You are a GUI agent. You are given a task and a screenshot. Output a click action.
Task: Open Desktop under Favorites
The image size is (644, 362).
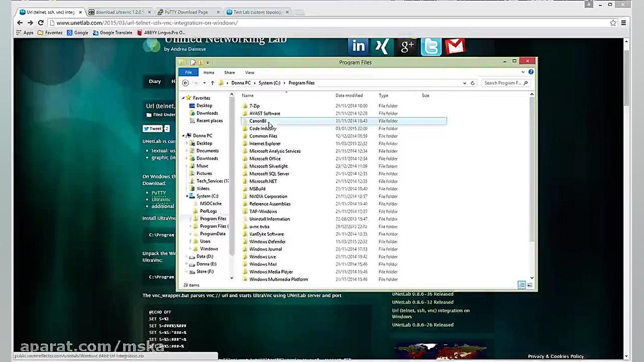204,105
